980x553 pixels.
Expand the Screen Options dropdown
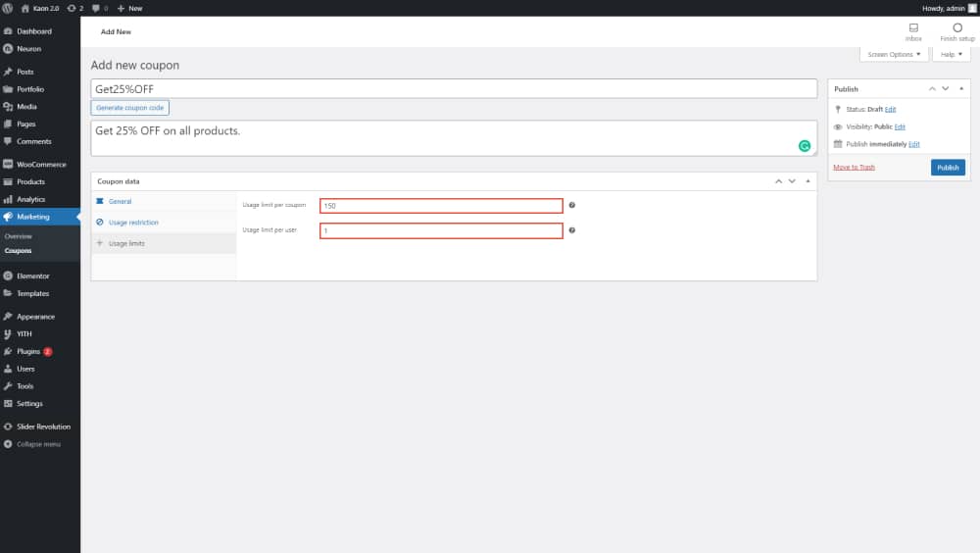(894, 55)
